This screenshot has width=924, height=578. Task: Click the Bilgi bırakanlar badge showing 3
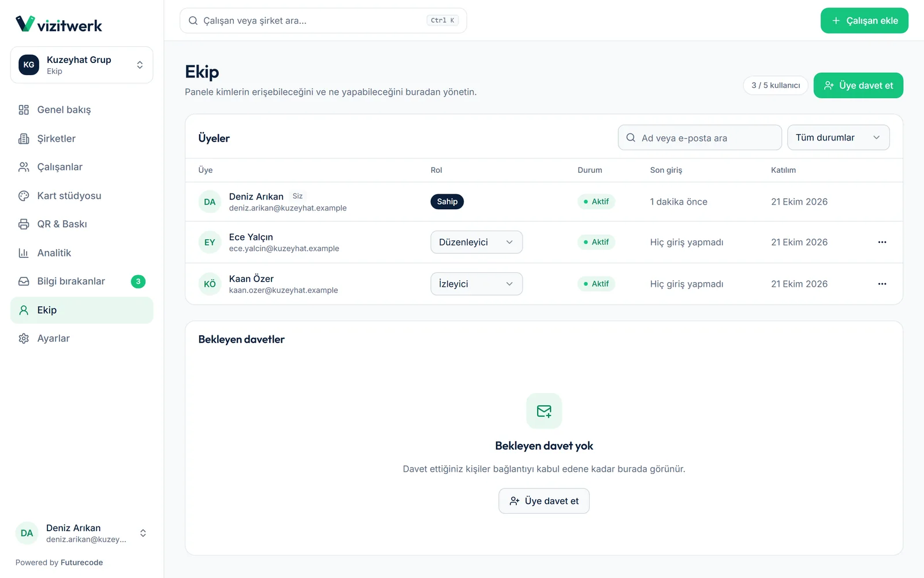coord(138,281)
